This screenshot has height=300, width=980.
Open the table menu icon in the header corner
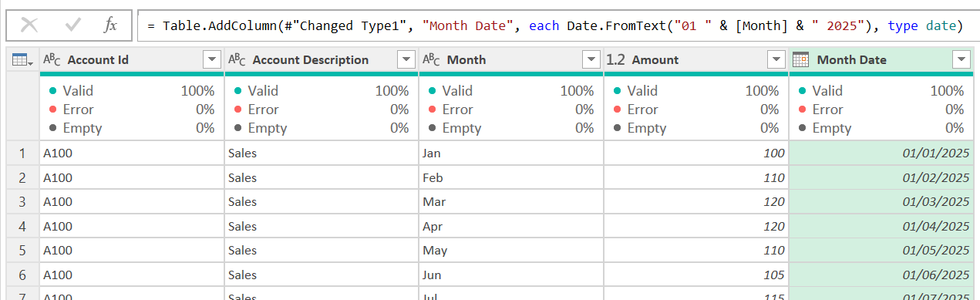[x=22, y=59]
